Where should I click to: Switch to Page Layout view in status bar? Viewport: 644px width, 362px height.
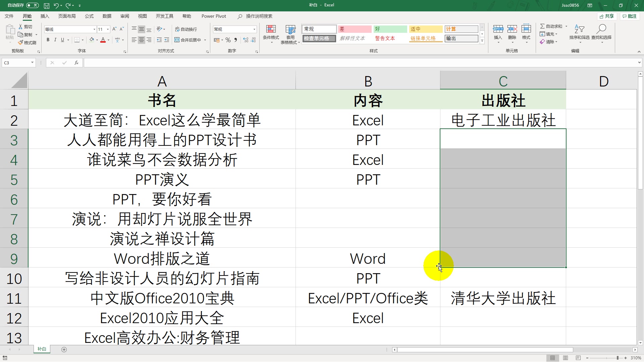pyautogui.click(x=566, y=358)
